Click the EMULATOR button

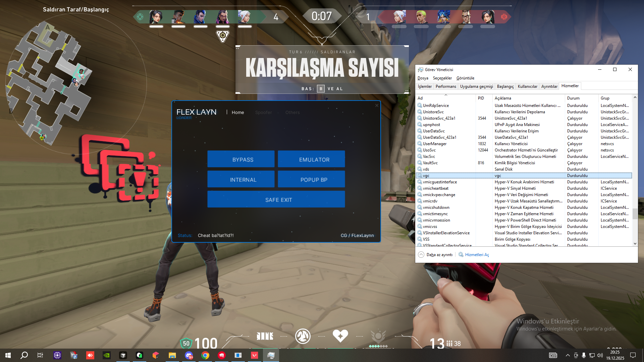311,159
